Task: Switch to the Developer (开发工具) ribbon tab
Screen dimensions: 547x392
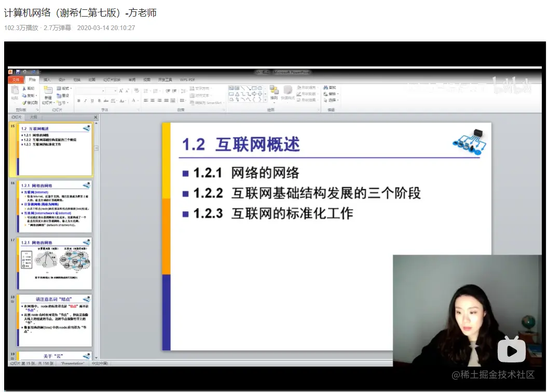Action: click(x=165, y=80)
